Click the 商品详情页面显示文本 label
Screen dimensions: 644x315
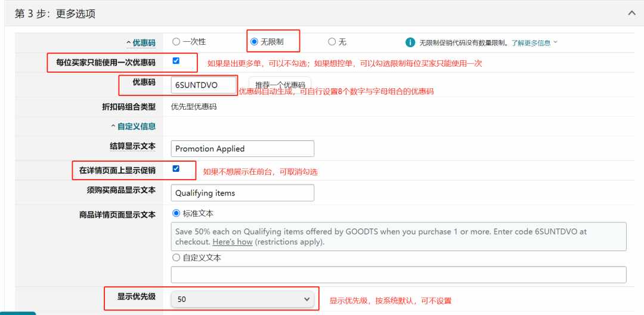pyautogui.click(x=117, y=215)
